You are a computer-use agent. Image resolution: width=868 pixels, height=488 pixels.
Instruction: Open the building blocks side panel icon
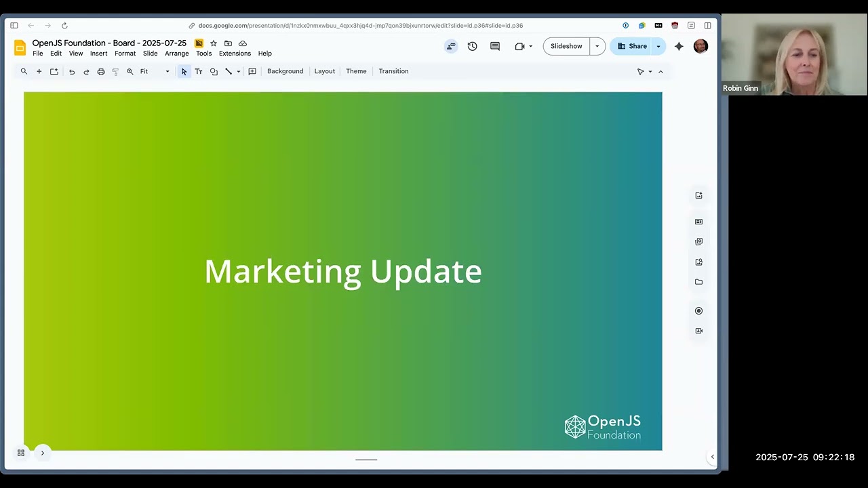(698, 241)
